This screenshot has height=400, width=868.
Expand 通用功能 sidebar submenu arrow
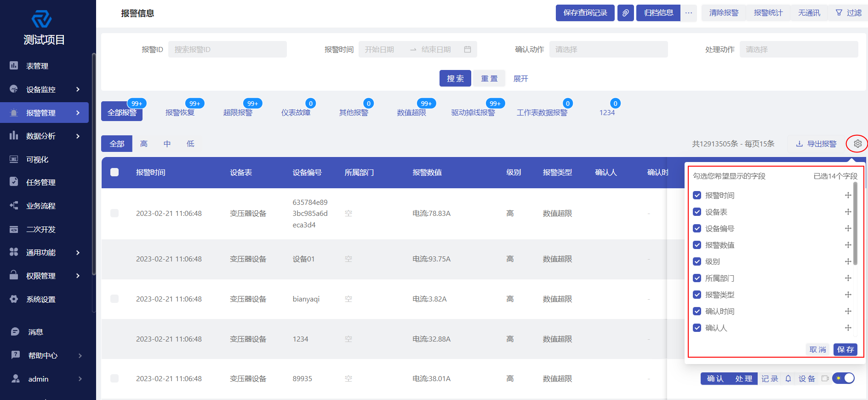click(x=78, y=252)
